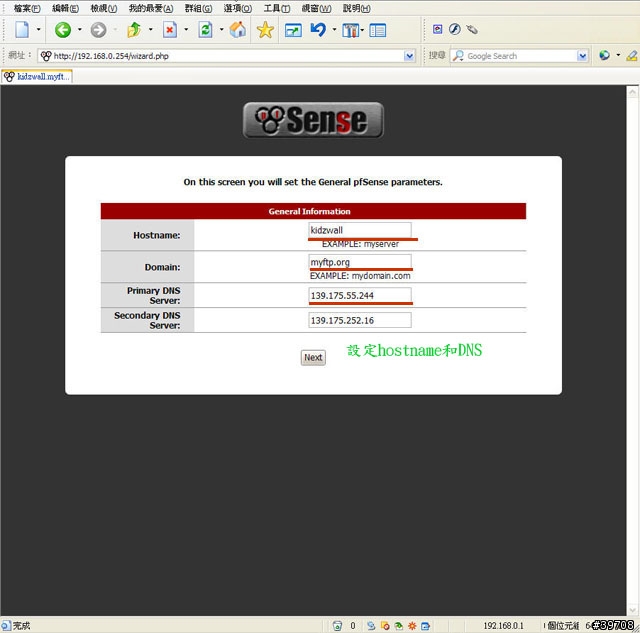Open the 說明(H) menu
The image size is (640, 633).
click(357, 8)
